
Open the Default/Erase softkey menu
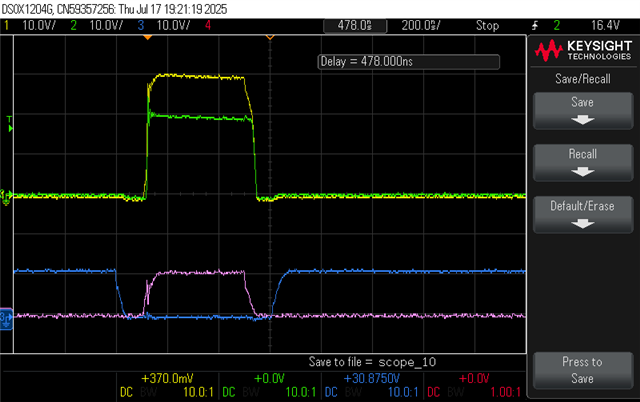(x=583, y=215)
